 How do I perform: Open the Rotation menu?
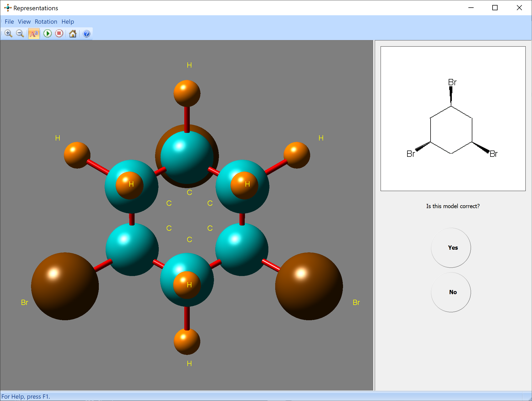point(46,22)
